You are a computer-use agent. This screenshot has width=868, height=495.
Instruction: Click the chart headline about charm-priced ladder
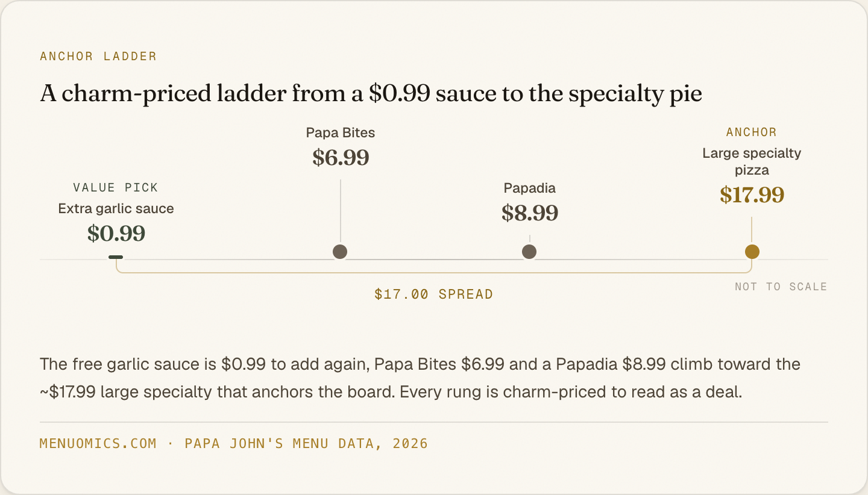pos(371,94)
